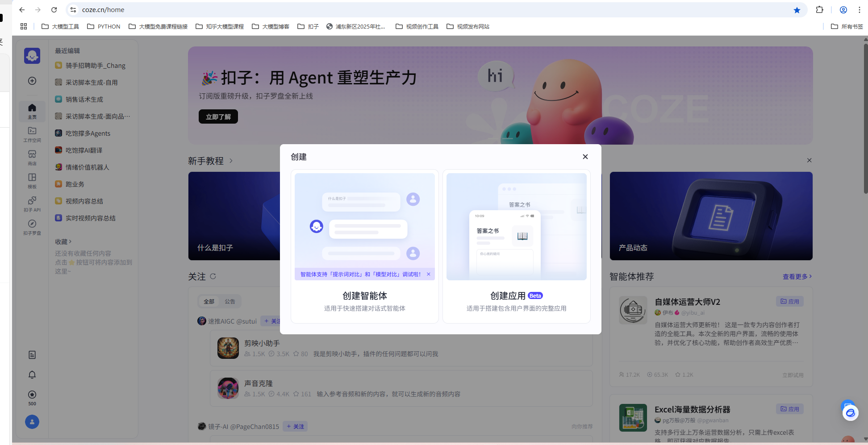Open the Chrome profile icon
Screen dimensions: 868x445
(843, 10)
